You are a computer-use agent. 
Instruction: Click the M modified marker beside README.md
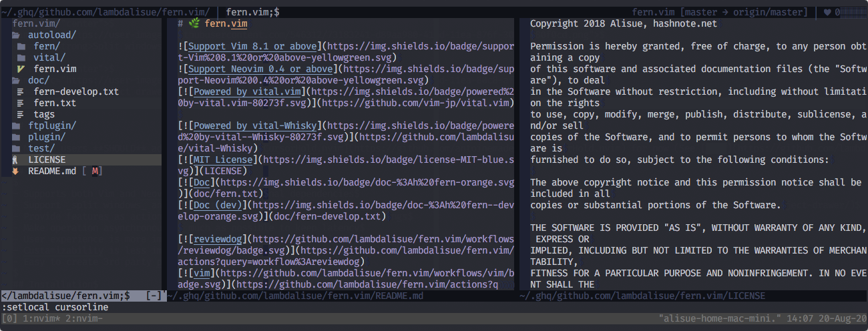(x=95, y=171)
